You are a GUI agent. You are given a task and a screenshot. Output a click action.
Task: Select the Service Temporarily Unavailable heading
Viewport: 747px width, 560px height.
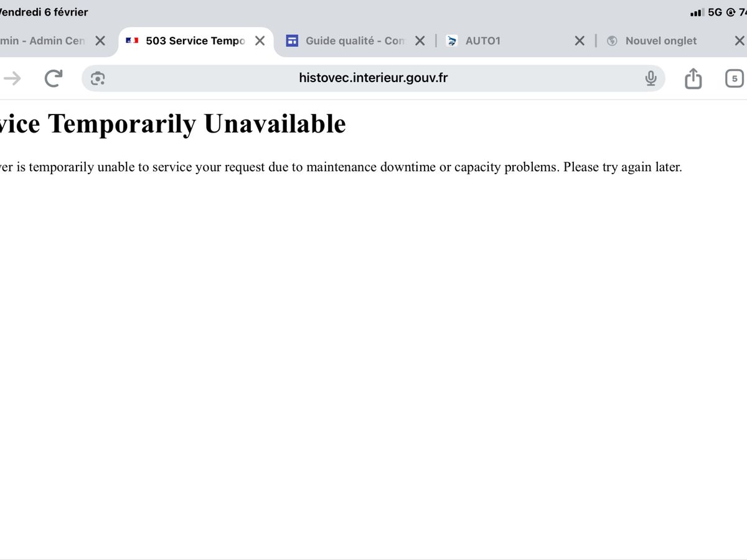[x=173, y=123]
